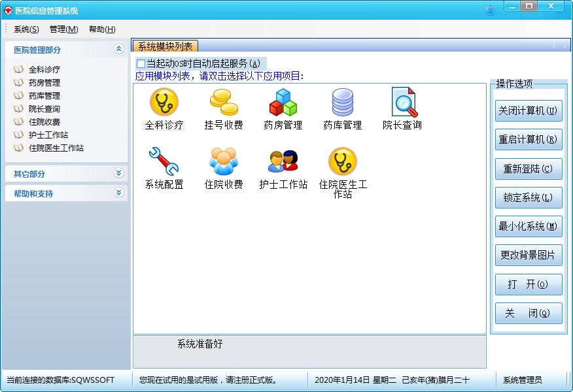Click the book icon beside sidebar 护士工作站

click(x=18, y=135)
